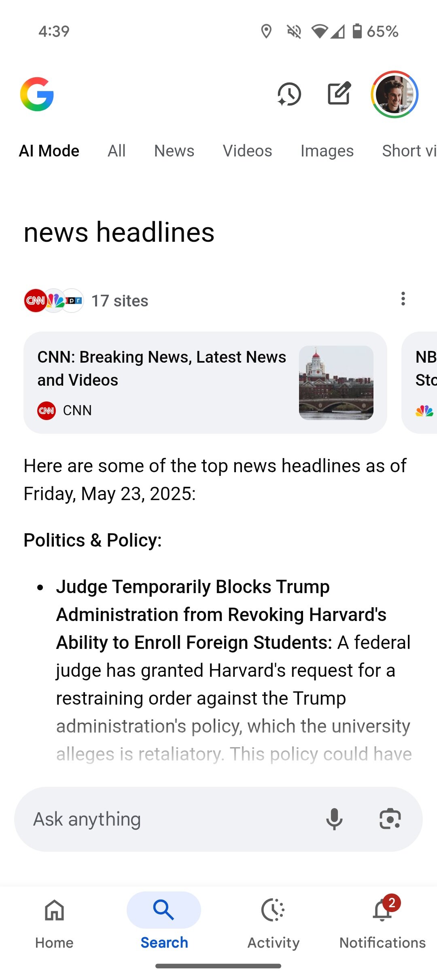
Task: Go to the Home tab
Action: point(54,922)
